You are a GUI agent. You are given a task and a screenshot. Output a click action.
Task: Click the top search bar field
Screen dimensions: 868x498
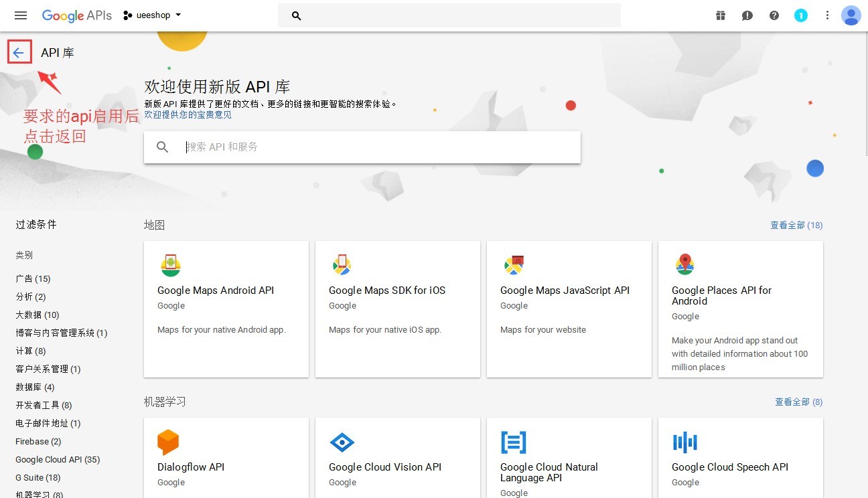tap(449, 15)
